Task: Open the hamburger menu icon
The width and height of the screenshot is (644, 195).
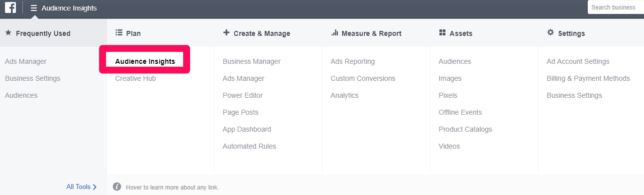Action: pos(34,8)
